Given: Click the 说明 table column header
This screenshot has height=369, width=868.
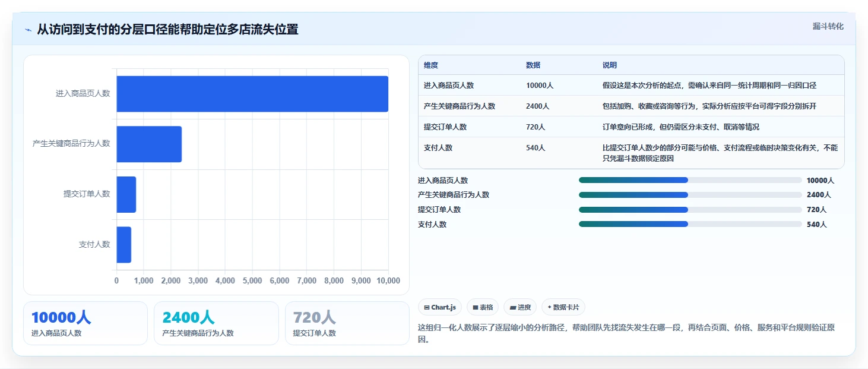Looking at the screenshot, I should coord(610,65).
